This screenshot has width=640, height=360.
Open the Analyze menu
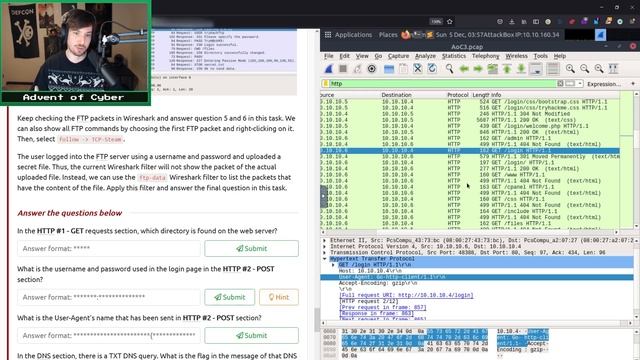tap(425, 56)
